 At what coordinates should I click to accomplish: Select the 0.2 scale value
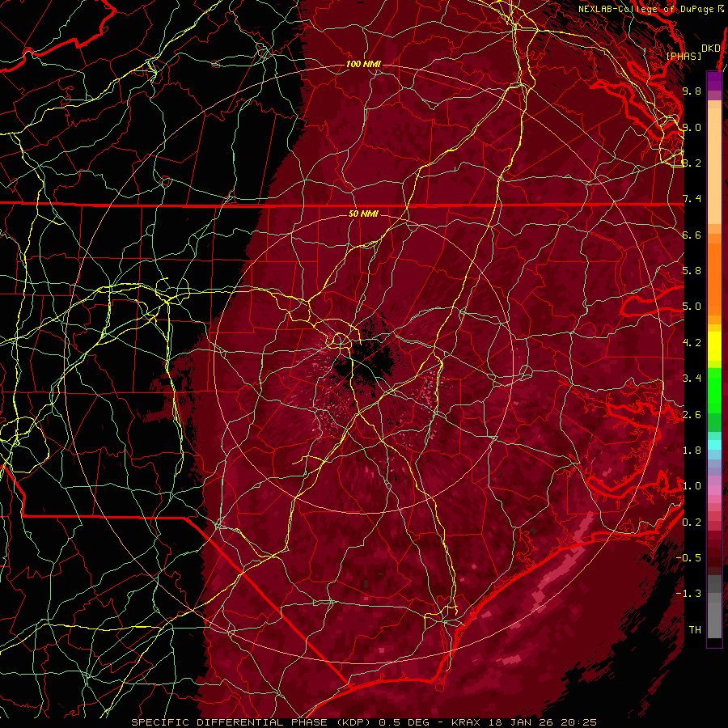(692, 523)
